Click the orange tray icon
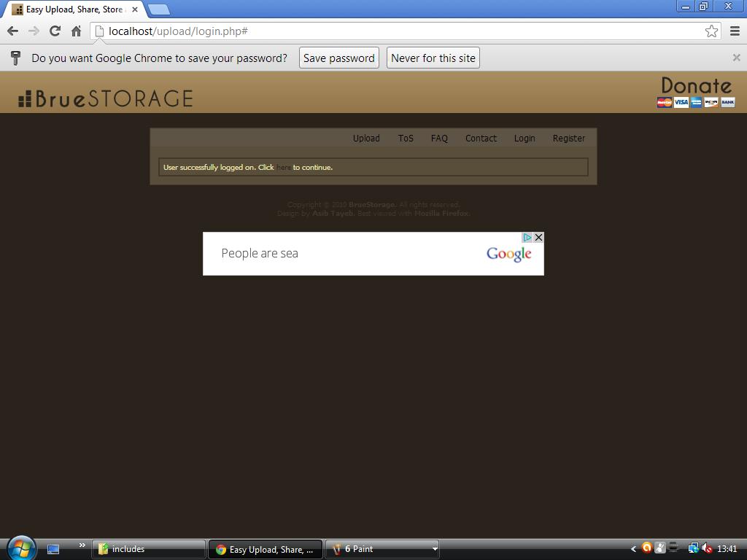Viewport: 747px width, 560px height. (x=647, y=548)
